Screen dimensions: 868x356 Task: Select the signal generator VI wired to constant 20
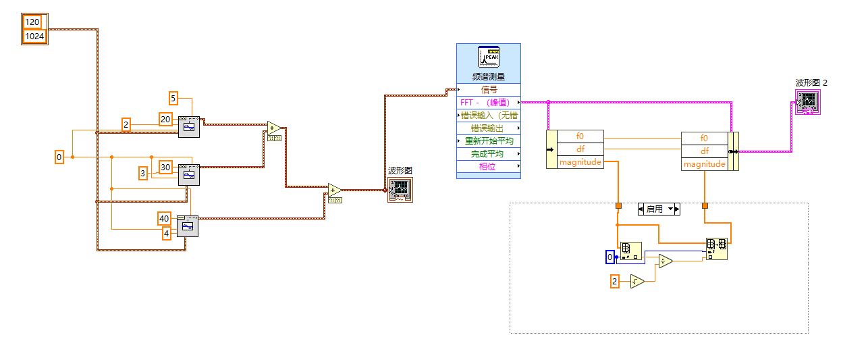coord(189,126)
